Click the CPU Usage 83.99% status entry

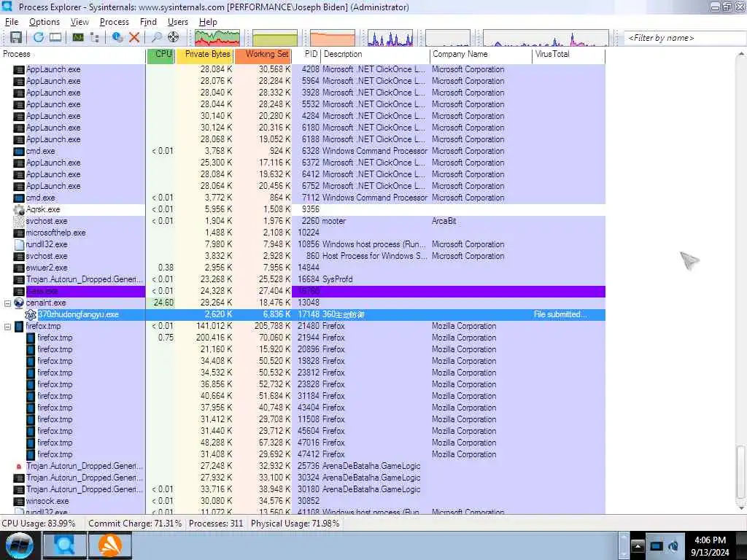[x=39, y=524]
